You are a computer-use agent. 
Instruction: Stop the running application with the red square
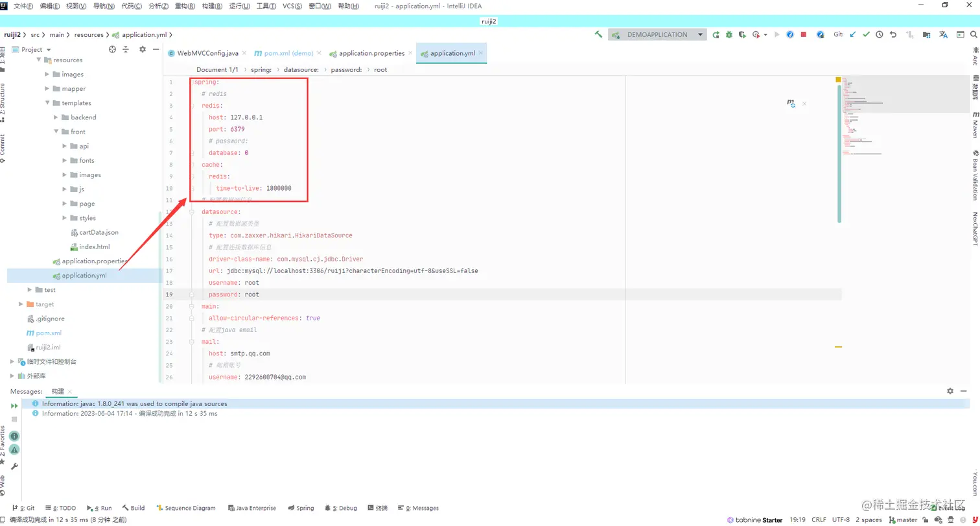(804, 35)
